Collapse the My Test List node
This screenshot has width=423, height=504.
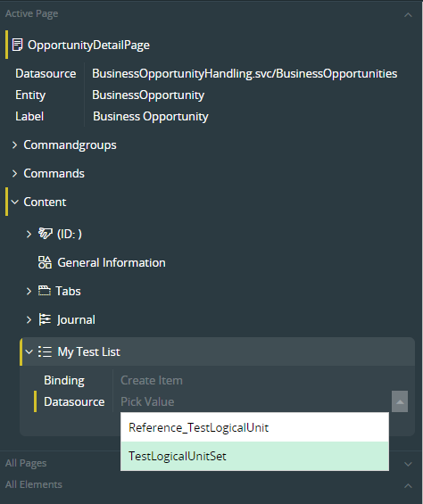coord(29,352)
